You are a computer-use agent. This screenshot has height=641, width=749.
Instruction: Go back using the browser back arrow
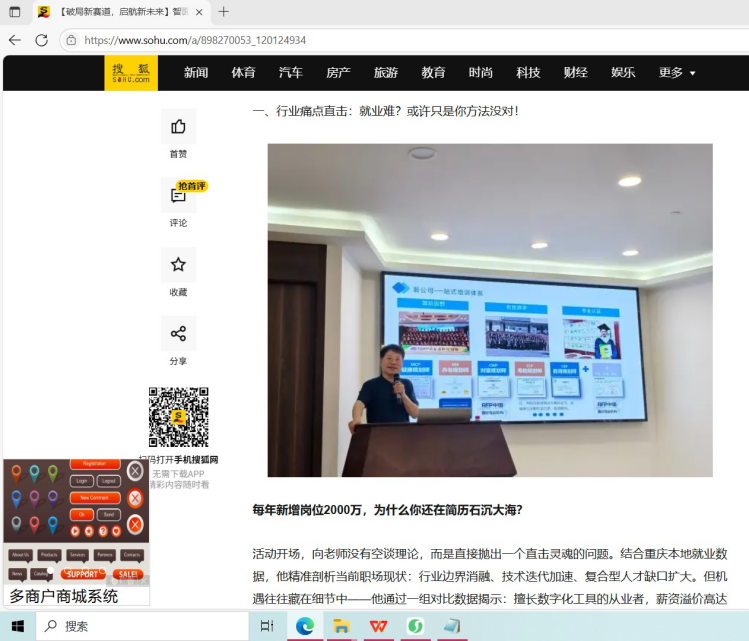[x=14, y=40]
